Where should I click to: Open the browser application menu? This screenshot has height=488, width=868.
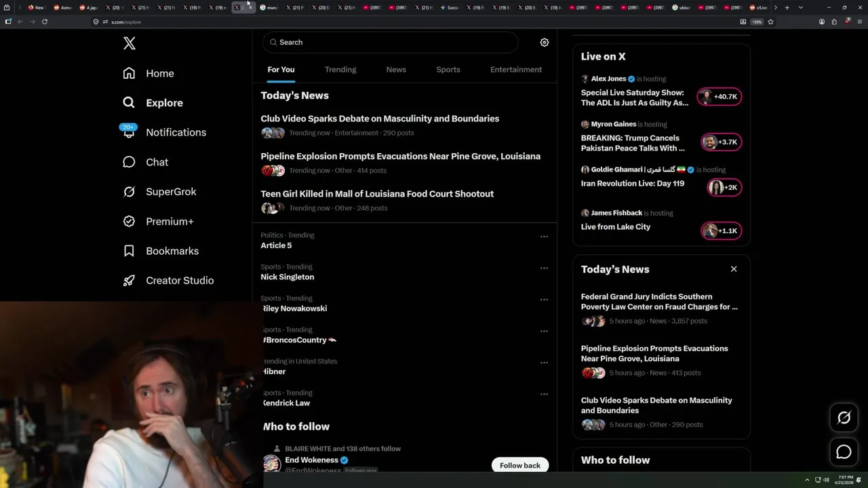coord(861,22)
